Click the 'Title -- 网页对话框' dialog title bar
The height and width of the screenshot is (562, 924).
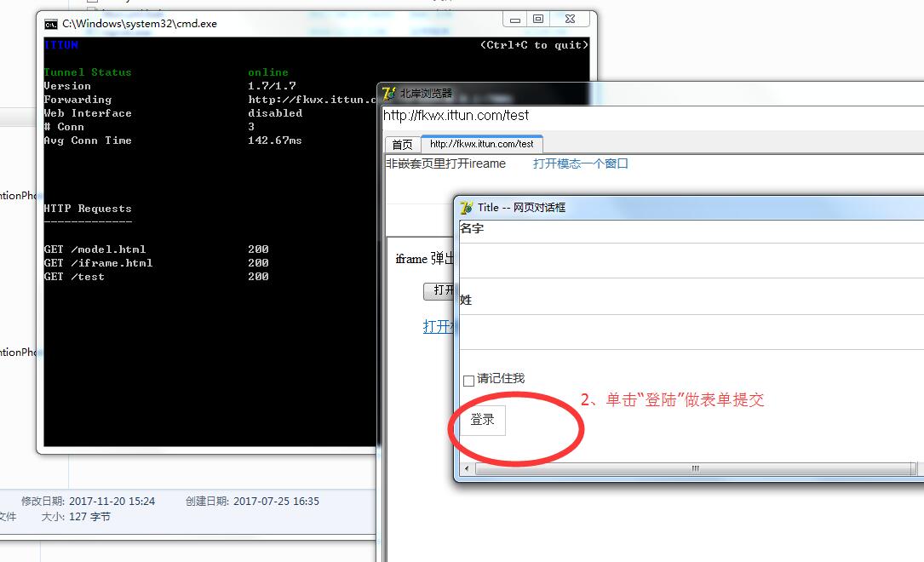(690, 208)
